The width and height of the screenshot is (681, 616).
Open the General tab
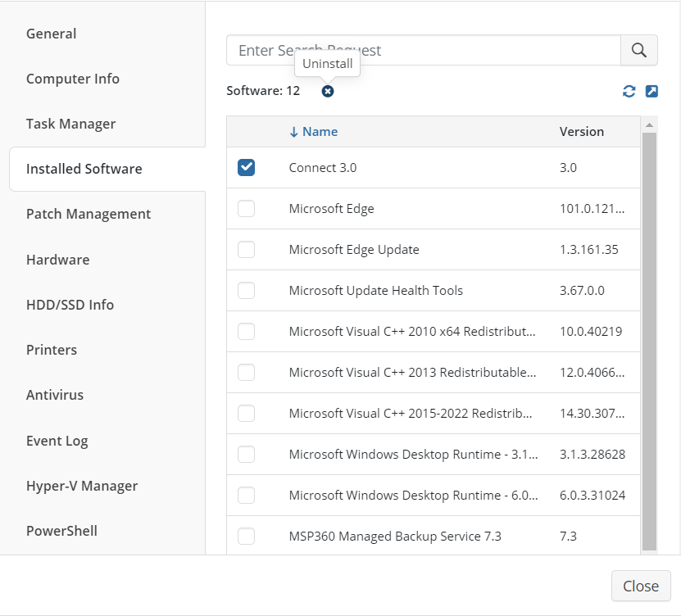pos(52,34)
